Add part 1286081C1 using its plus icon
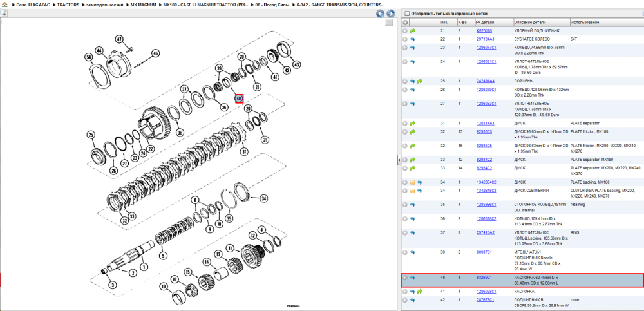 click(405, 62)
